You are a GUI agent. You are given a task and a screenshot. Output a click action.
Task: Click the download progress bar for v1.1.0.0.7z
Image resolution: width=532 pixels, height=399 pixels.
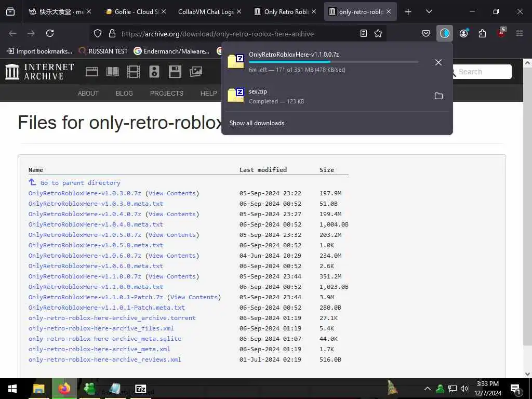(x=334, y=62)
